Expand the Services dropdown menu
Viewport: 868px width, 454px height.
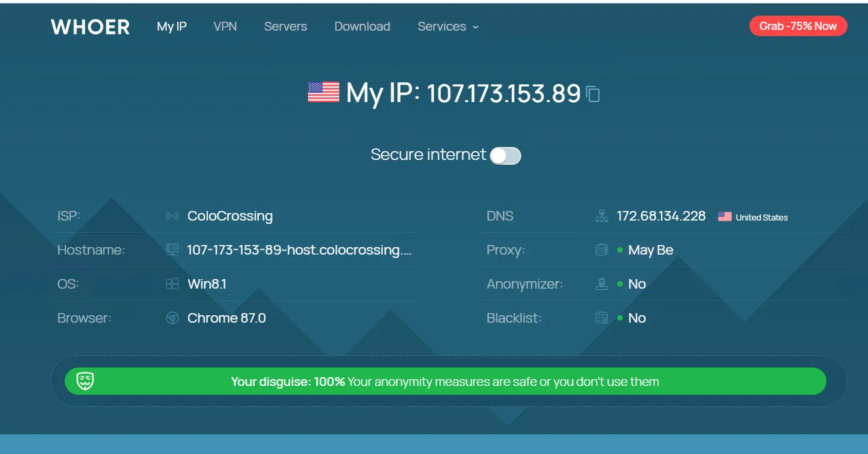[448, 27]
